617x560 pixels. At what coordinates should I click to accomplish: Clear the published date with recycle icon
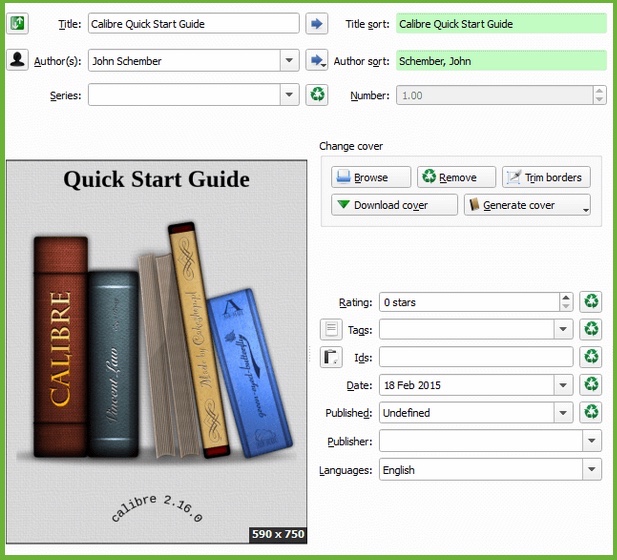[x=591, y=412]
